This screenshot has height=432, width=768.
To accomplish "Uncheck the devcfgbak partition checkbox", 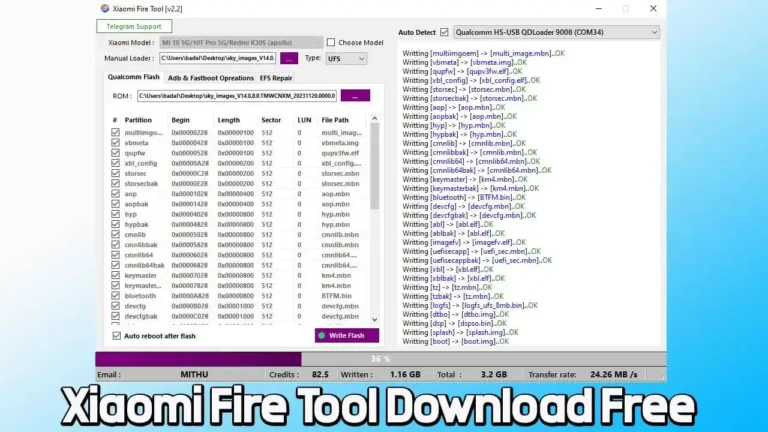I will (115, 316).
